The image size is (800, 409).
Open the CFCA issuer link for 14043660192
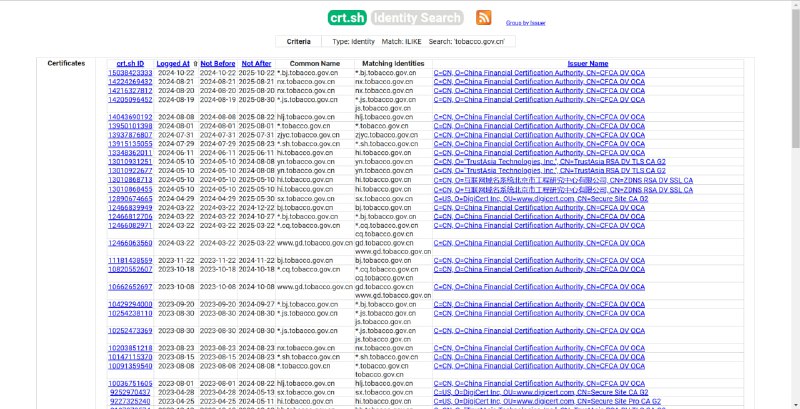click(x=538, y=117)
